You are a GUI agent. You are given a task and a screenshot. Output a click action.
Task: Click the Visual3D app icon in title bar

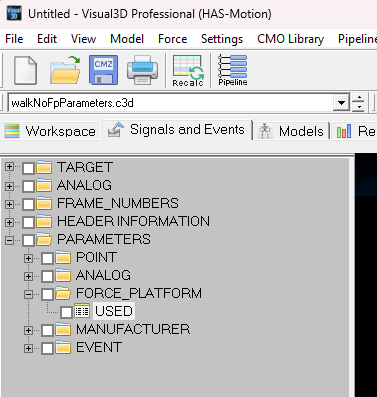coord(14,14)
